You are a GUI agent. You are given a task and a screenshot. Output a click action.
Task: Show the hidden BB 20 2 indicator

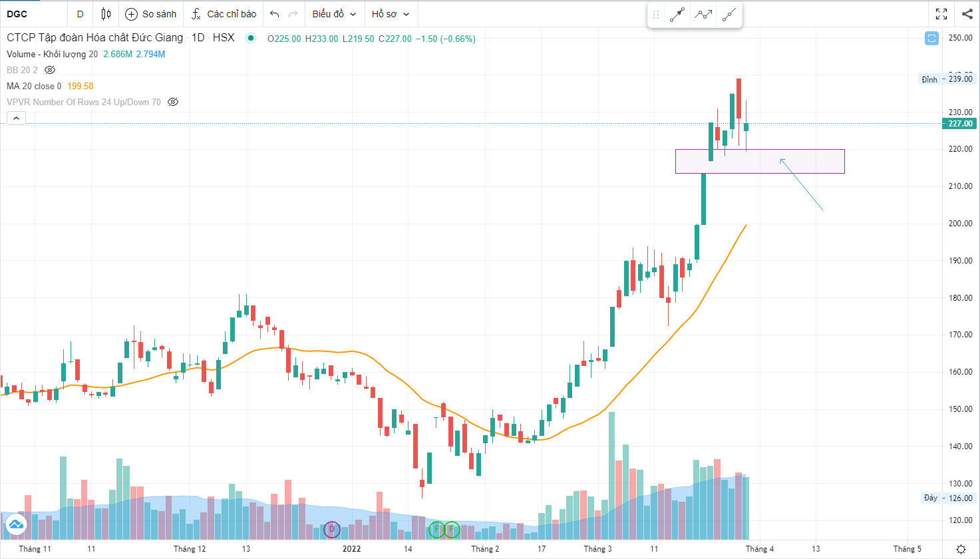point(50,70)
